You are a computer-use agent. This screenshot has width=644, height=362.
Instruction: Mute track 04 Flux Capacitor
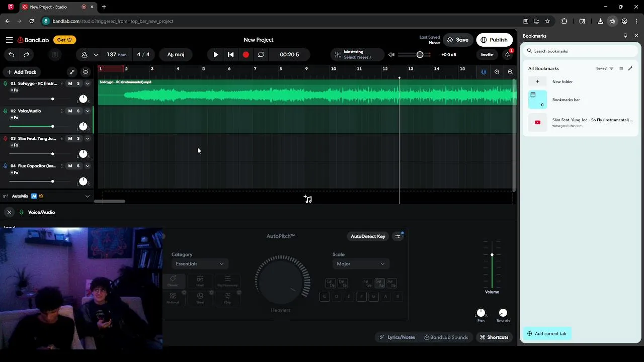pos(70,166)
